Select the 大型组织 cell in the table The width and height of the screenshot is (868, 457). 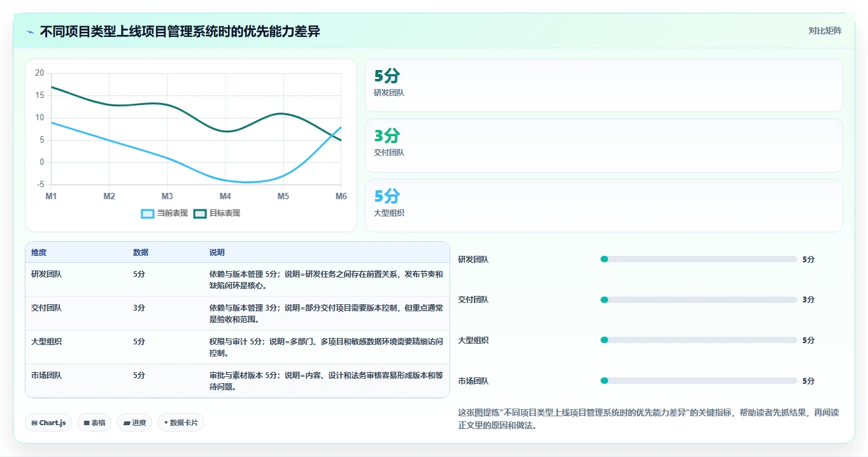[46, 342]
